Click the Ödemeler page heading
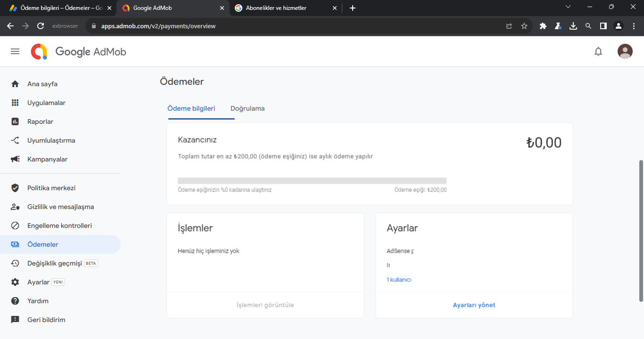The height and width of the screenshot is (339, 644). (182, 81)
